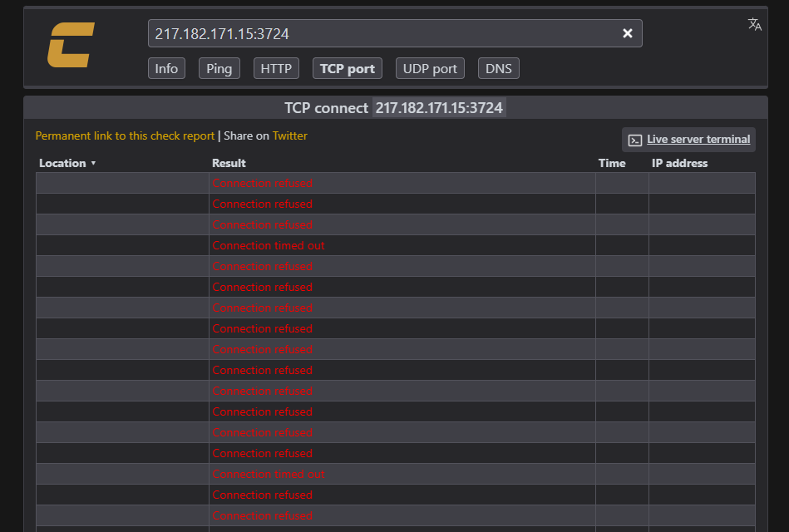
Task: Select the last 'Connection timed out' result
Action: coord(269,474)
